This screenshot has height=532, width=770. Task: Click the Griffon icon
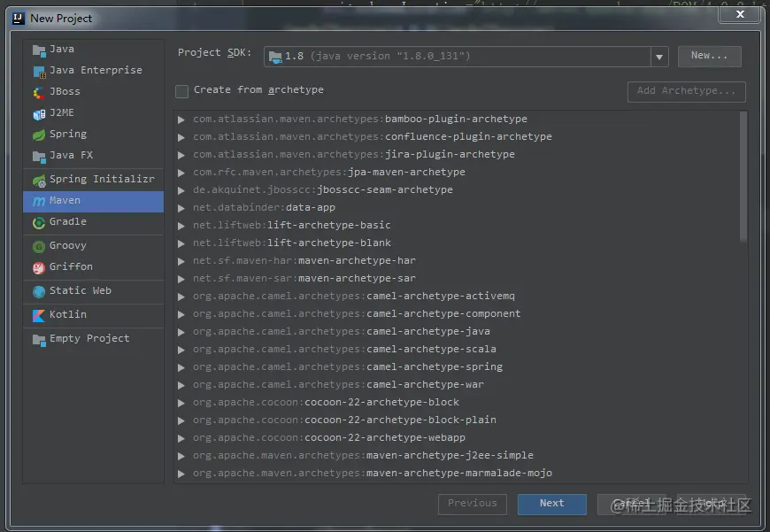pyautogui.click(x=39, y=267)
